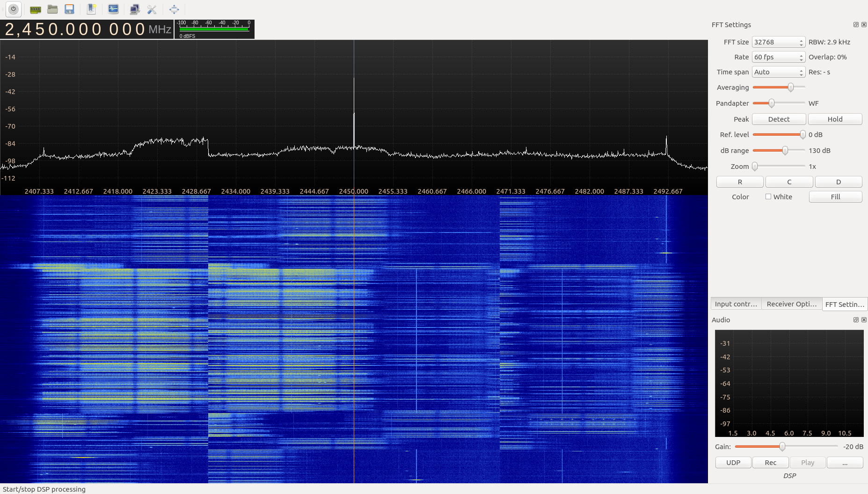Click the save settings floppy disk icon

(69, 9)
